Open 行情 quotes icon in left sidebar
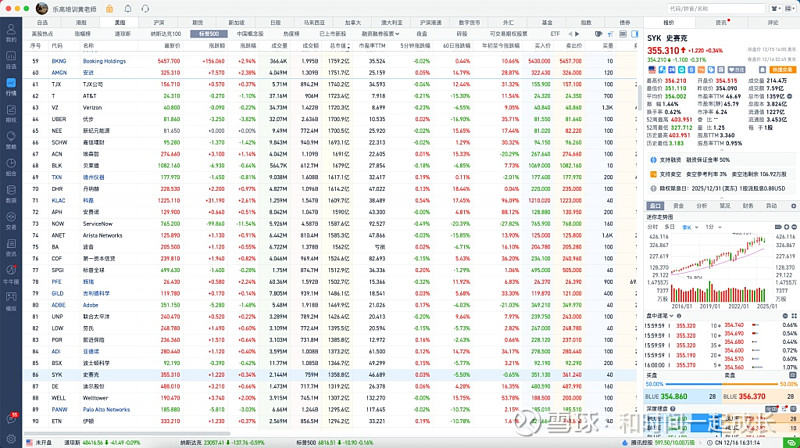The image size is (800, 448). (11, 86)
